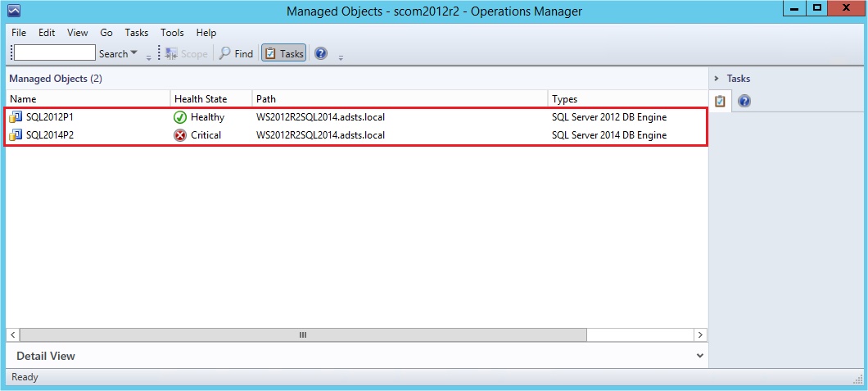
Task: Open the Tasks menu in menu bar
Action: pyautogui.click(x=136, y=33)
